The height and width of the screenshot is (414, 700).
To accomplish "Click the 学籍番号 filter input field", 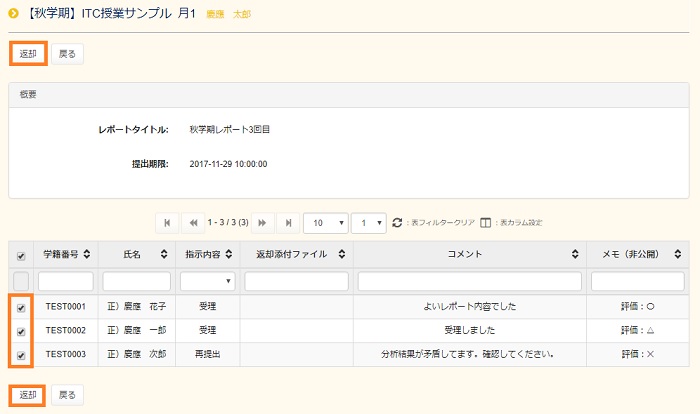I will pos(65,281).
